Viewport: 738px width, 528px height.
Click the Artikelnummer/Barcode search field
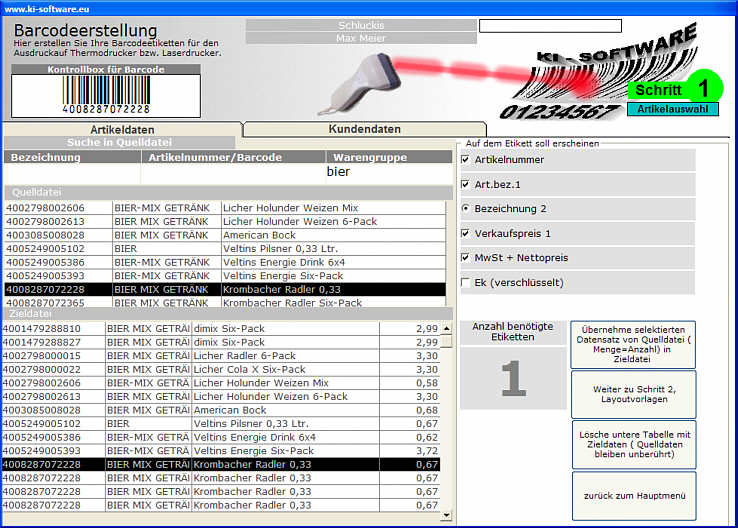(233, 174)
